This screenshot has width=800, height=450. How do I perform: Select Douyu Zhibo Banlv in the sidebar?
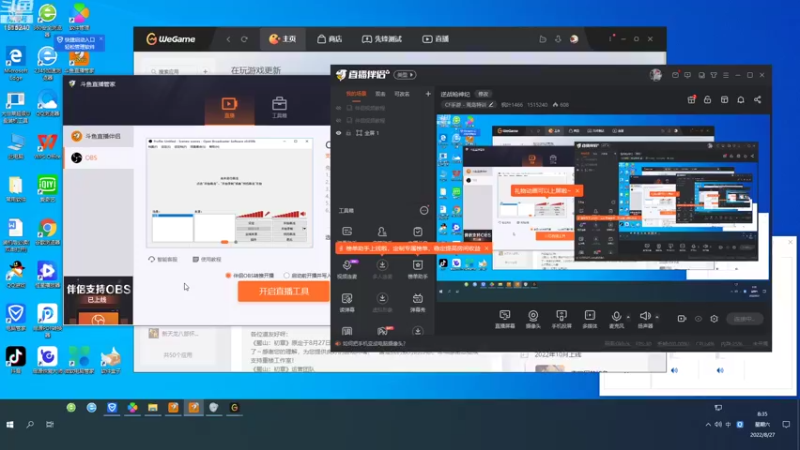(98, 136)
